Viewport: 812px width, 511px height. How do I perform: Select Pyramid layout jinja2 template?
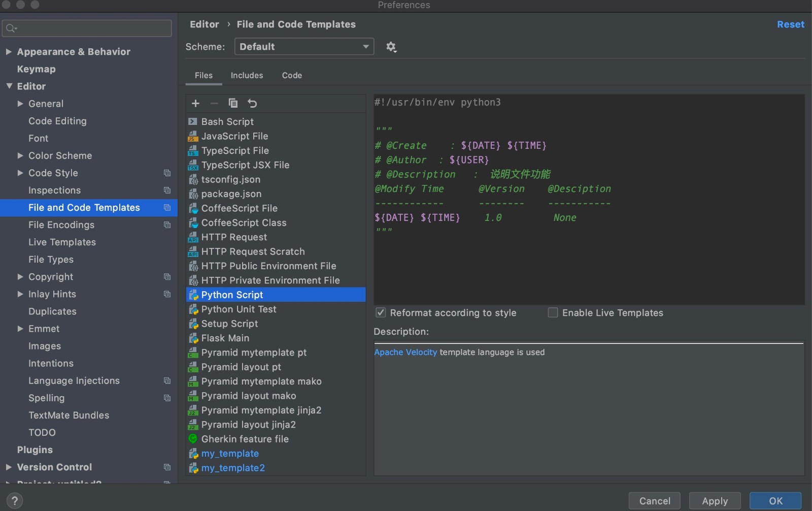click(x=276, y=425)
